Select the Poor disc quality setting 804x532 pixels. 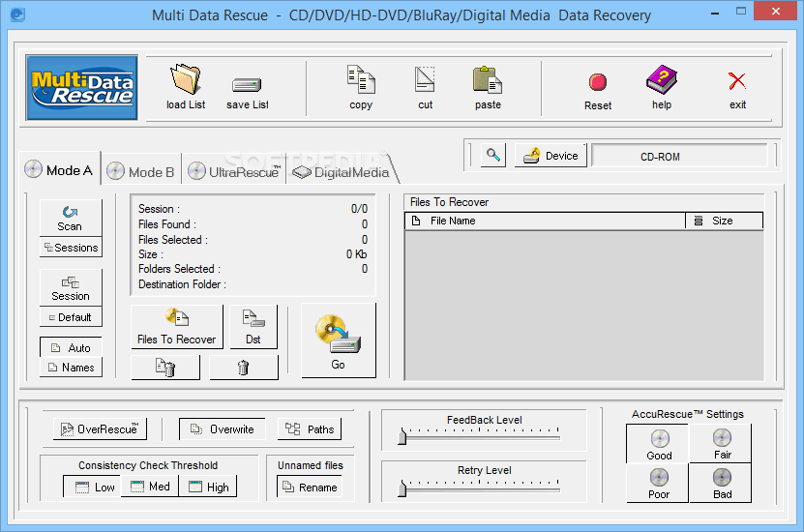click(x=658, y=484)
